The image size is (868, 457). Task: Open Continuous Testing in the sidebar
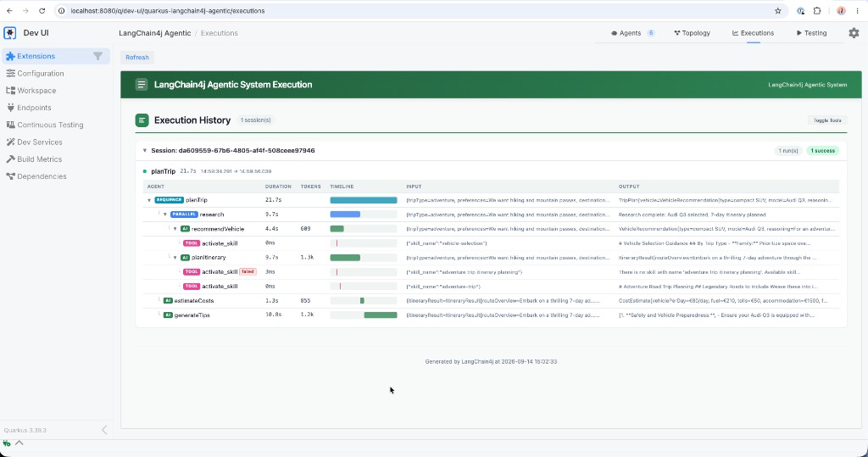click(50, 125)
